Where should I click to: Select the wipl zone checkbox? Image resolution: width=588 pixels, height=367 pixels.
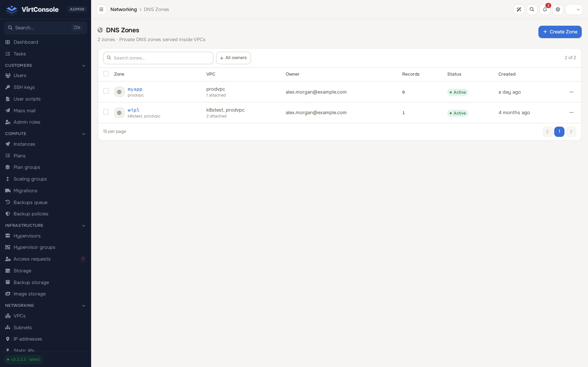(106, 112)
